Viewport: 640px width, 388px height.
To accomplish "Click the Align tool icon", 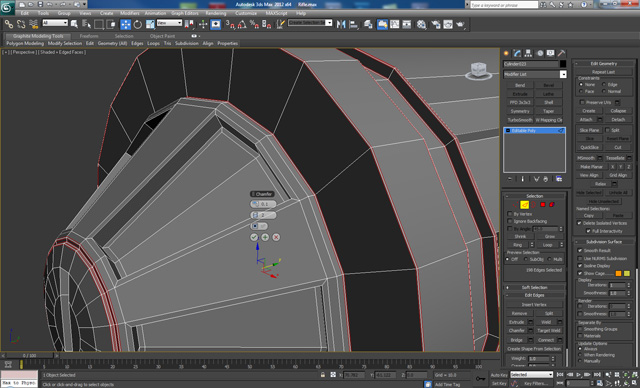I will [353, 24].
